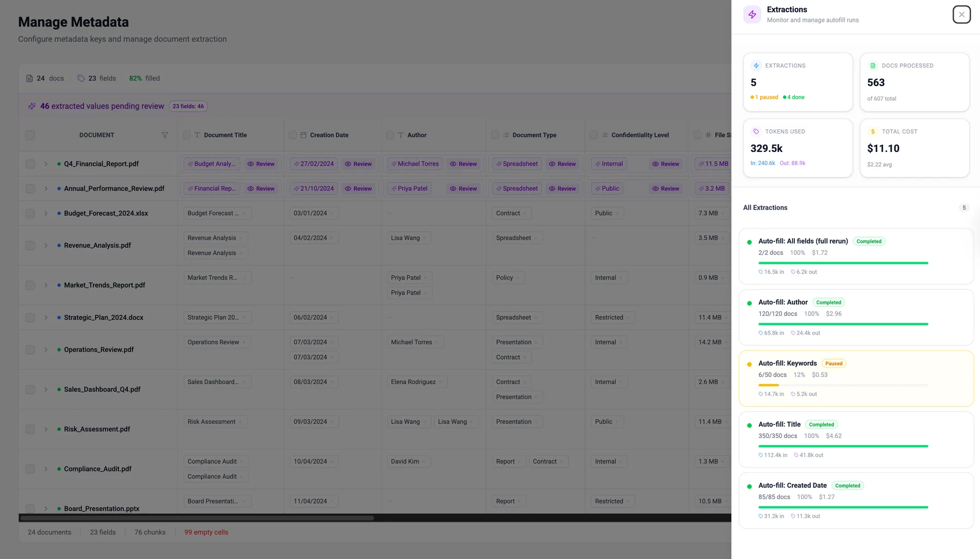Expand the Sales_Dashboard_Q4.pdf row
This screenshot has height=559, width=980.
pyautogui.click(x=46, y=389)
